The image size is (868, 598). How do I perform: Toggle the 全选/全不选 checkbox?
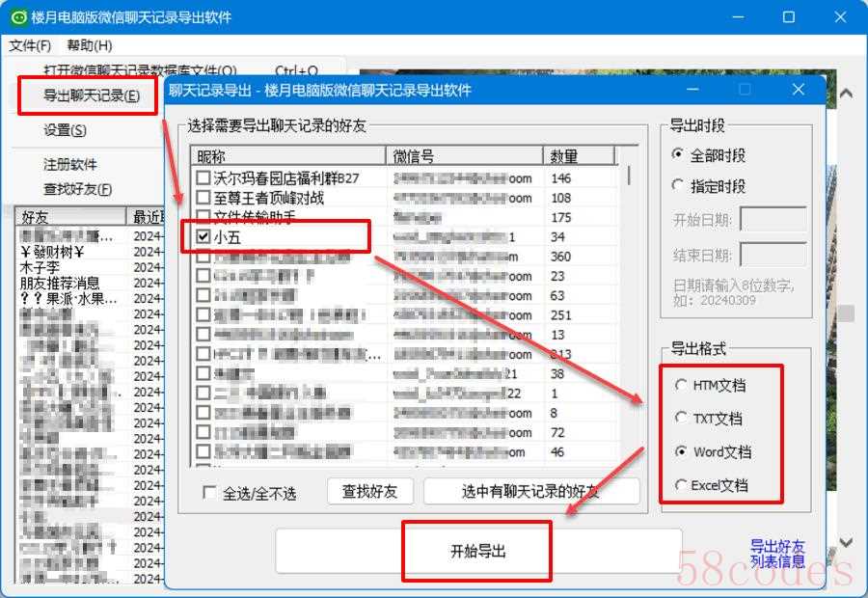tap(209, 492)
